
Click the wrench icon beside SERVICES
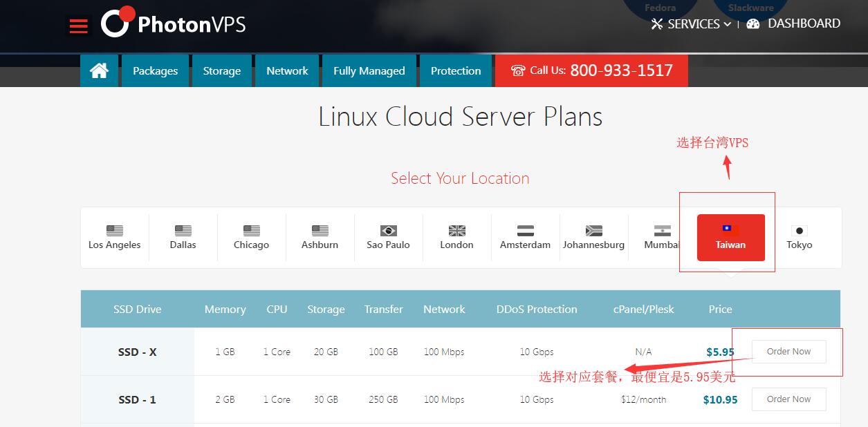coord(657,24)
